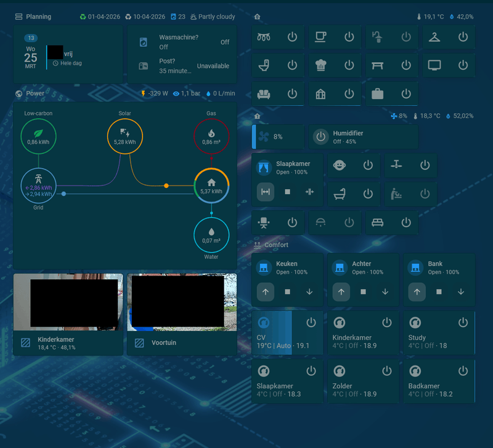Viewport: 493px width, 448px height.
Task: Click the Achter blind icon
Action: click(x=340, y=267)
